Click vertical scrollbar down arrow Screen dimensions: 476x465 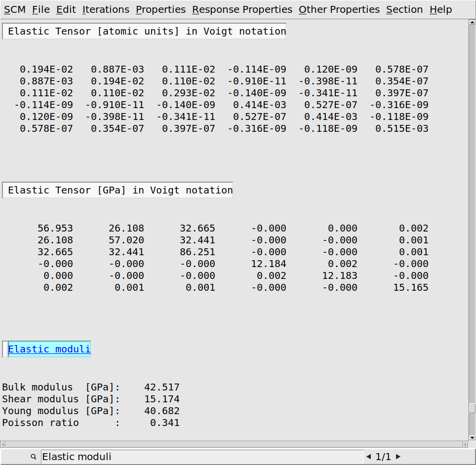472,437
